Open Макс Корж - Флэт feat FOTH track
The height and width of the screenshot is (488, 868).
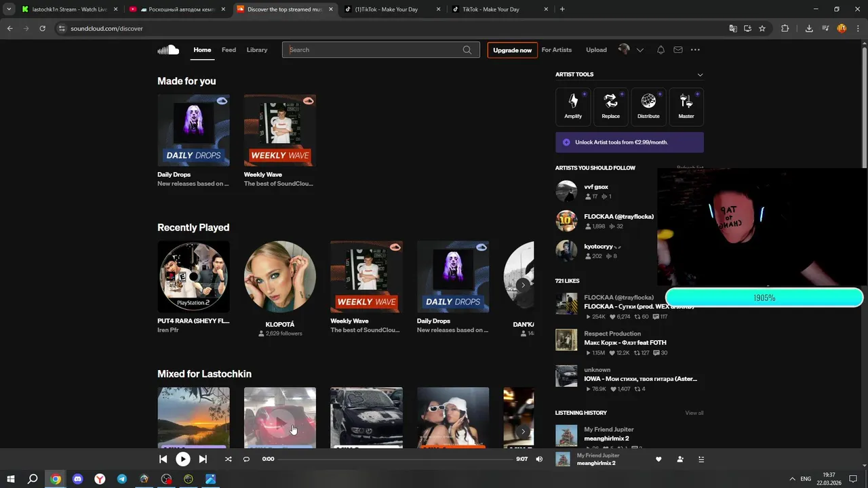pyautogui.click(x=625, y=343)
